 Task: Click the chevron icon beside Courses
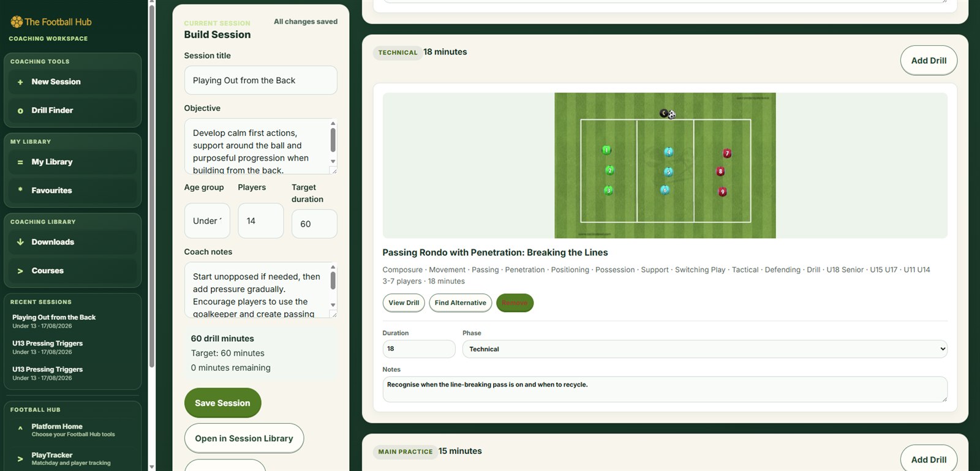20,271
